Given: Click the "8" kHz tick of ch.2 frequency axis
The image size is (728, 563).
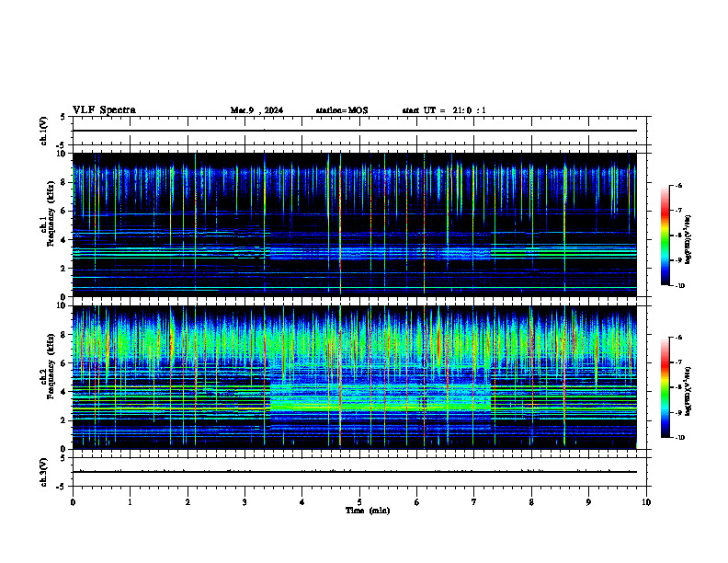Looking at the screenshot, I should pyautogui.click(x=63, y=335).
